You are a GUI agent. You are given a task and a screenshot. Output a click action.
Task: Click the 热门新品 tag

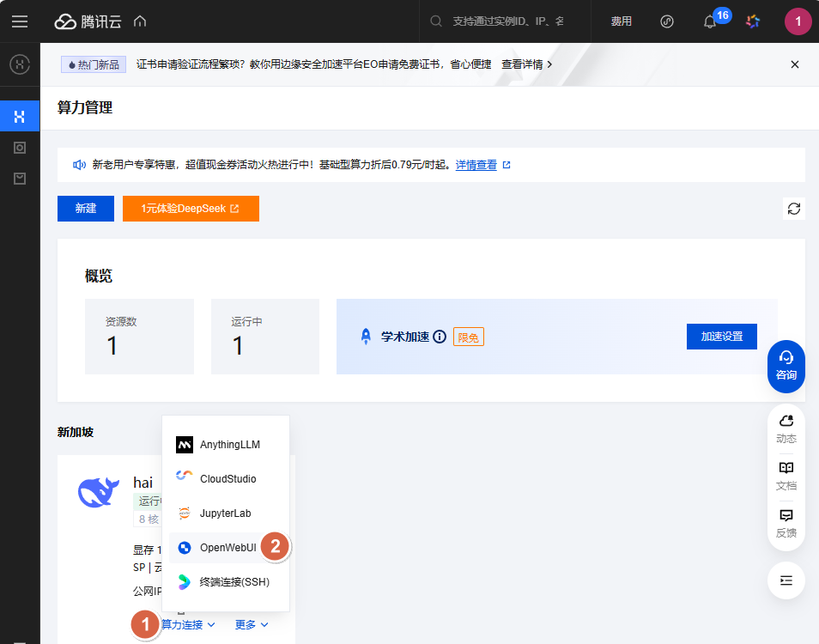[94, 64]
